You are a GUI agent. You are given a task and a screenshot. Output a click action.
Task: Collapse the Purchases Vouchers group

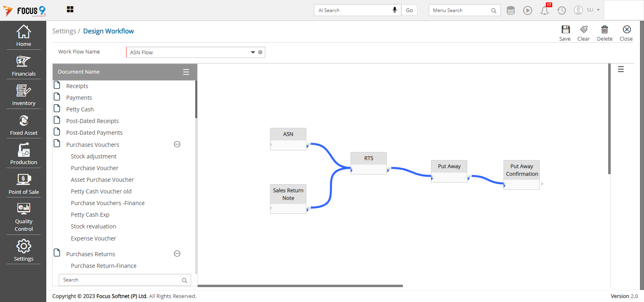[x=177, y=144]
